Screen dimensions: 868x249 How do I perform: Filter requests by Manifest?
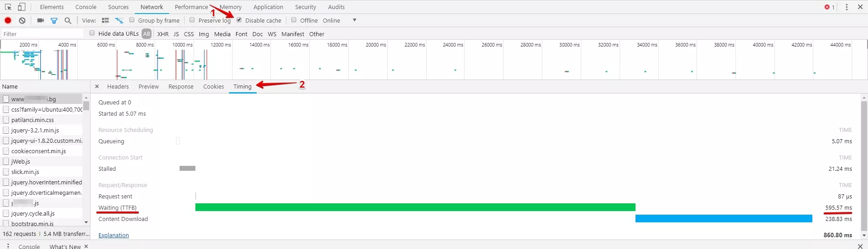point(293,34)
